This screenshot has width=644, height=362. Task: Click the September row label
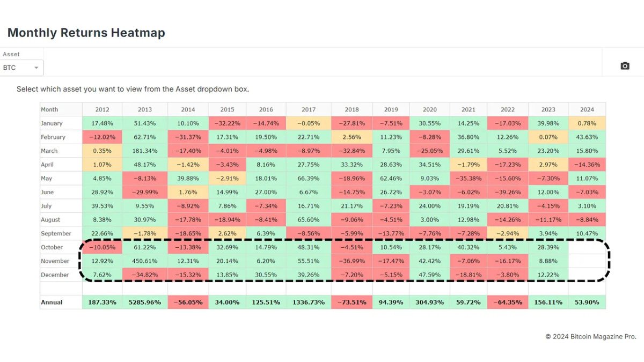(x=56, y=233)
